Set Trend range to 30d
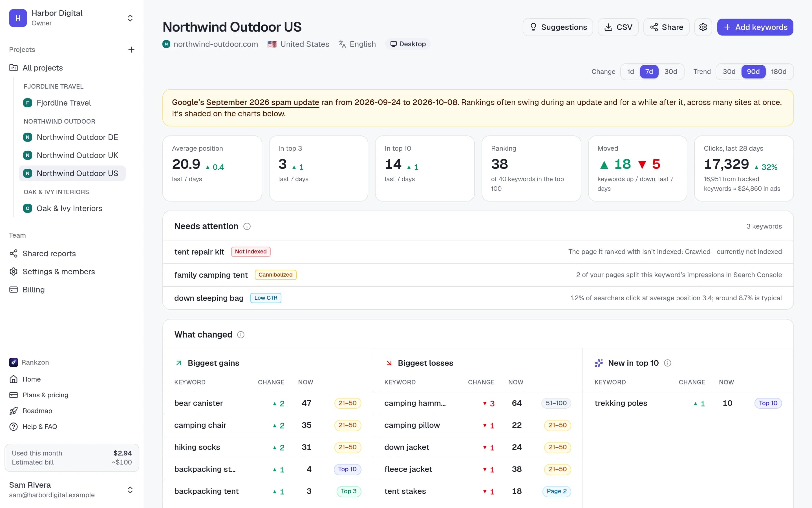812x508 pixels. (x=729, y=72)
